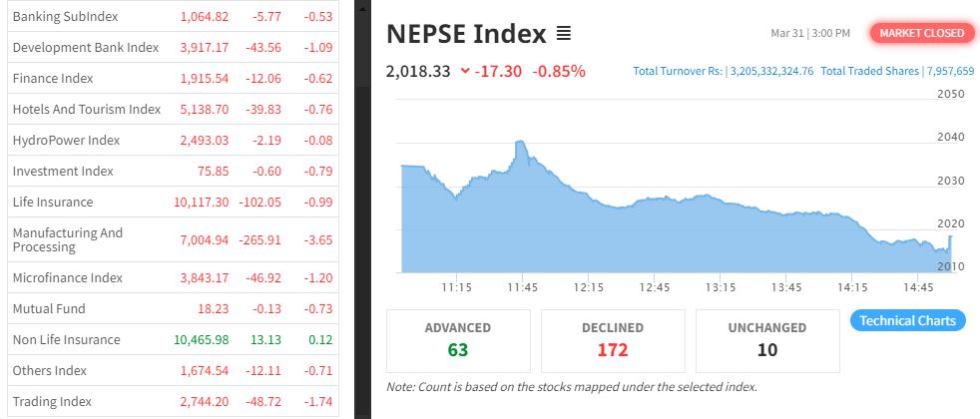
Task: Click the Declined stocks count box
Action: coord(613,340)
